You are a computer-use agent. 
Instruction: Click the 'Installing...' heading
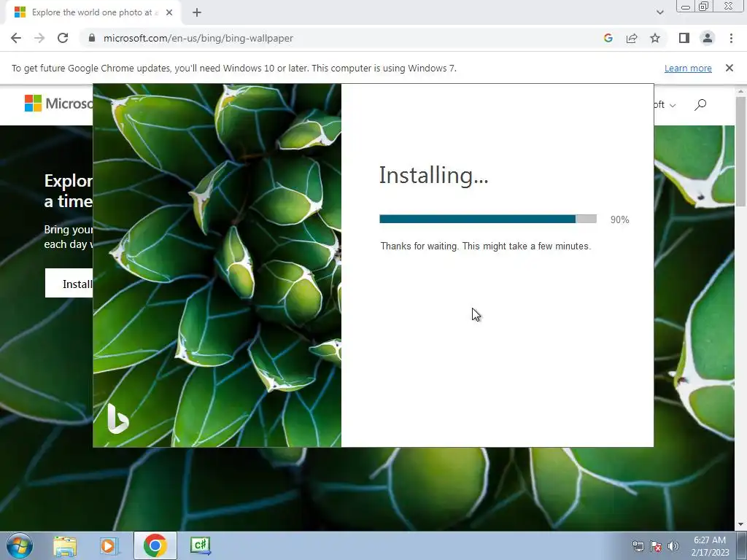433,175
